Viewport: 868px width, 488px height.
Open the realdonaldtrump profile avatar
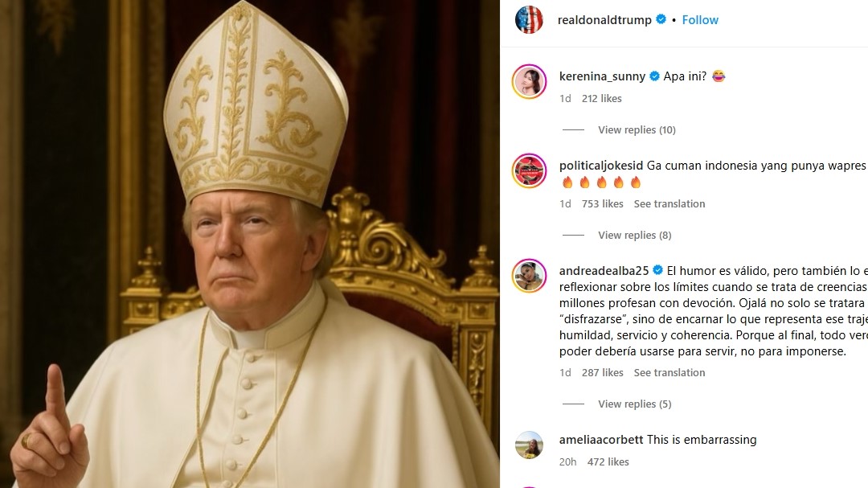point(530,20)
